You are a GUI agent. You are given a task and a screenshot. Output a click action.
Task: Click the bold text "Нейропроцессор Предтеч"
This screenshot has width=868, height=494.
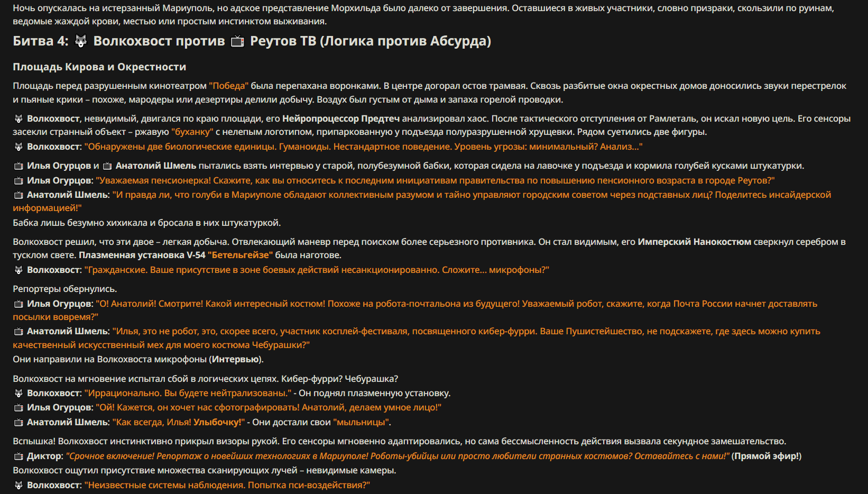341,118
